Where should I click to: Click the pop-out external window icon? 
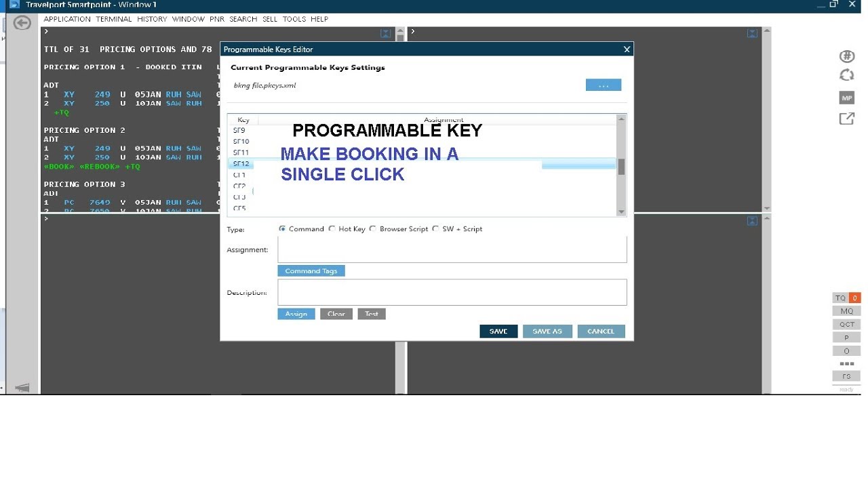[846, 119]
